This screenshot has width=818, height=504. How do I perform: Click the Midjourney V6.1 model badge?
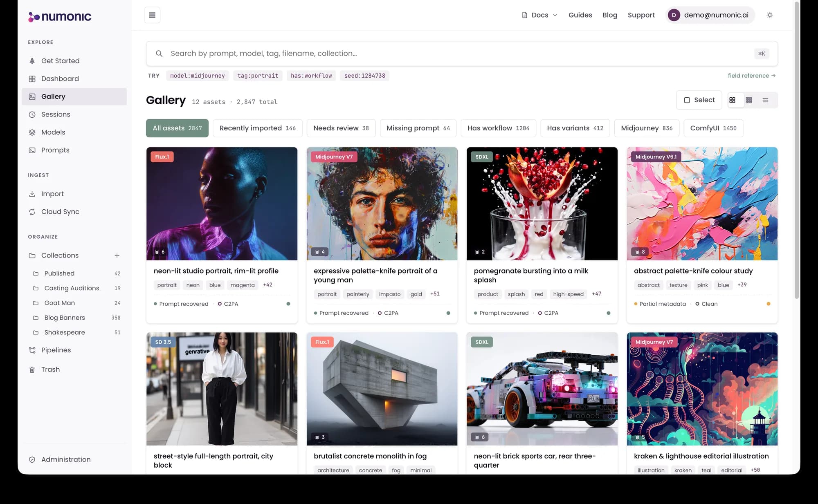pyautogui.click(x=656, y=157)
